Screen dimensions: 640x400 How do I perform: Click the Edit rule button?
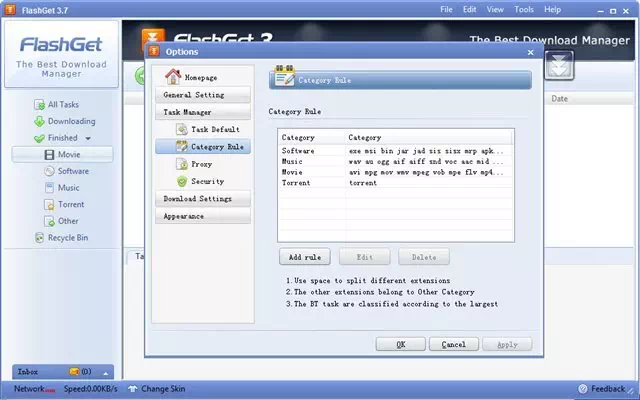[x=364, y=257]
